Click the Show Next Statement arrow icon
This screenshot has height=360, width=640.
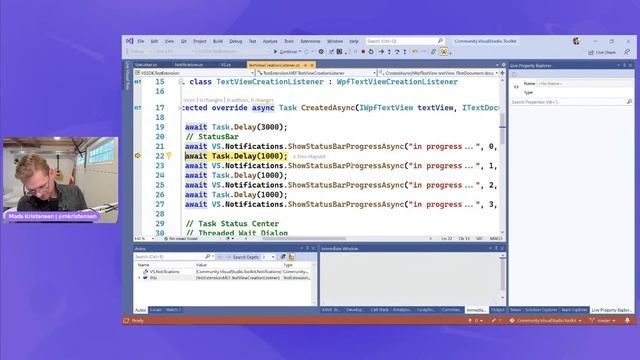tap(381, 52)
